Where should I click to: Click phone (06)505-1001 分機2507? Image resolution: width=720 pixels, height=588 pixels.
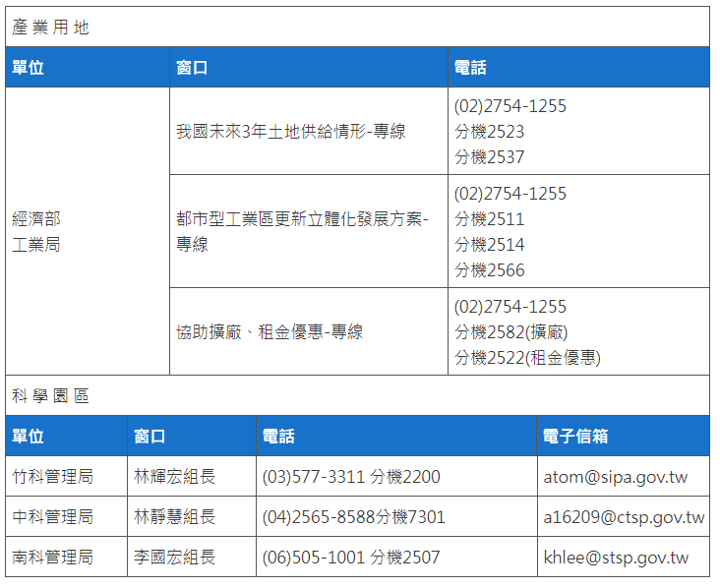pos(351,558)
